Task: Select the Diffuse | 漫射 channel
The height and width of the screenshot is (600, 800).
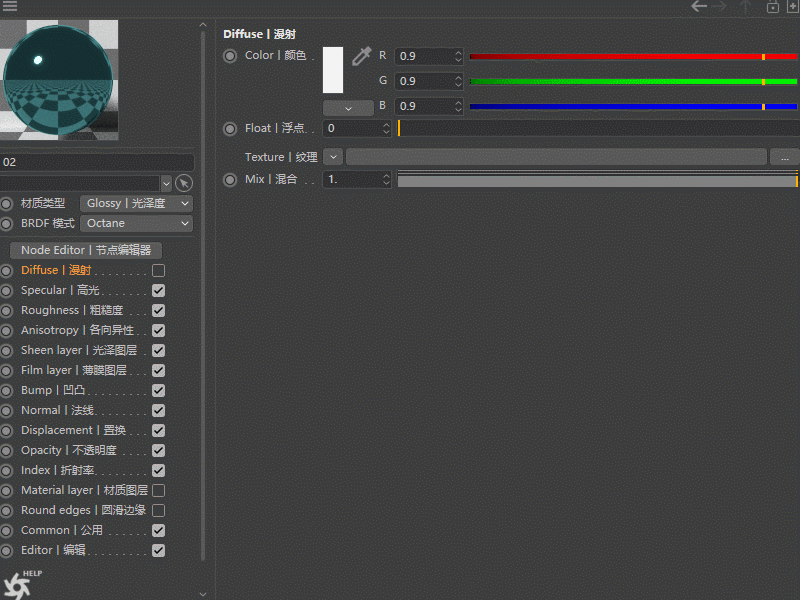Action: [x=56, y=270]
